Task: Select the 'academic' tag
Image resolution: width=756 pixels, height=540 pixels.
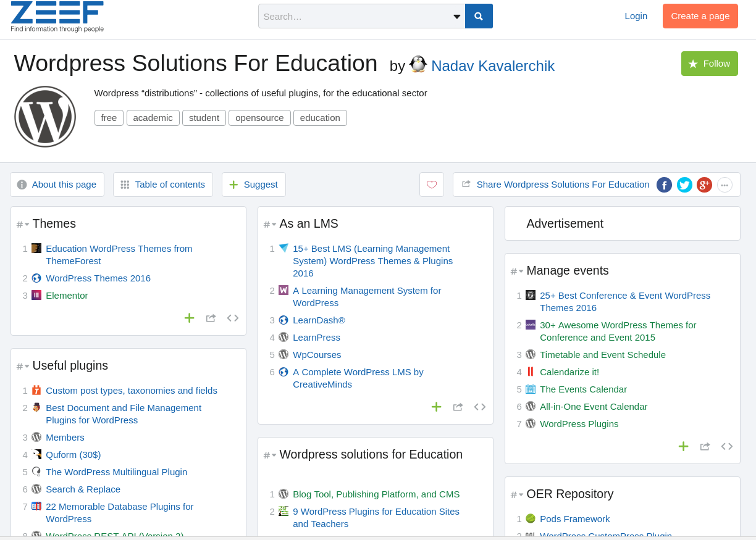Action: pyautogui.click(x=153, y=118)
